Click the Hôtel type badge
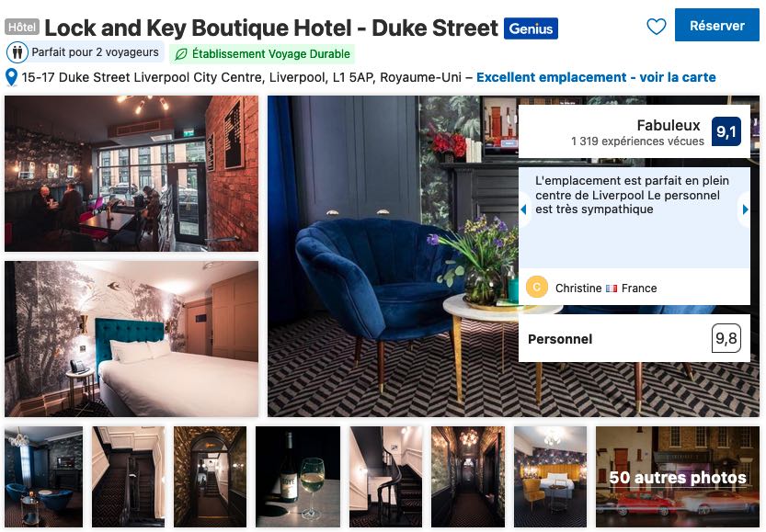 coord(22,27)
